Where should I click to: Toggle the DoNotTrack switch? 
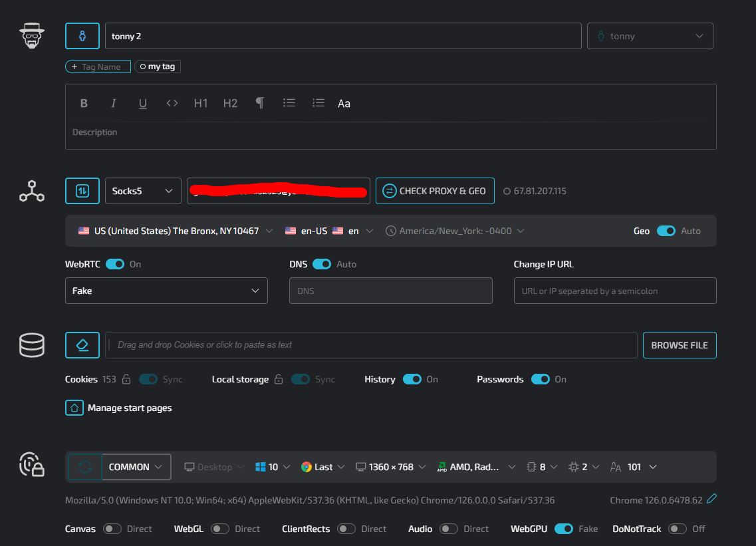tap(678, 529)
